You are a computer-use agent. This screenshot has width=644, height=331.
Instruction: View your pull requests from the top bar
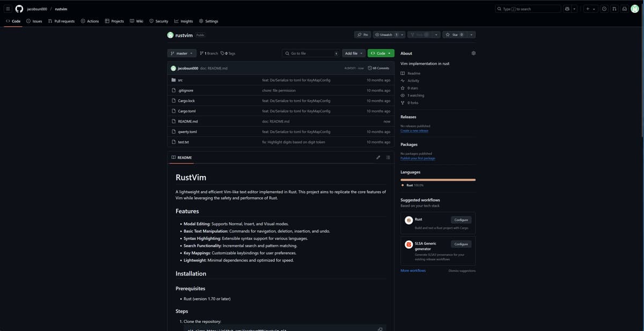coord(614,9)
